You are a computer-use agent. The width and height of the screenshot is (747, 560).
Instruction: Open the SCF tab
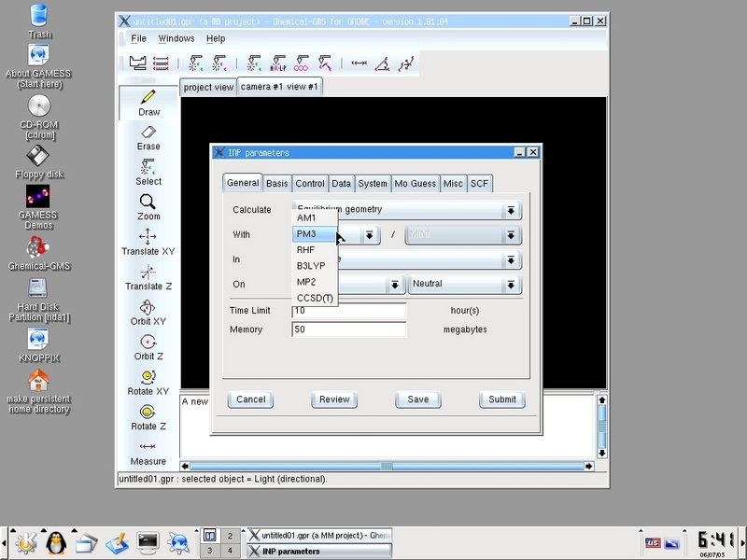coord(479,184)
